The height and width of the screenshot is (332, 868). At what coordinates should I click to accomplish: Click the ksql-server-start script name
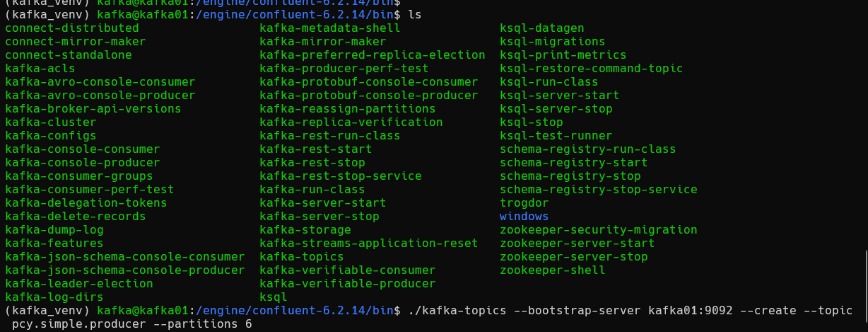pyautogui.click(x=559, y=96)
